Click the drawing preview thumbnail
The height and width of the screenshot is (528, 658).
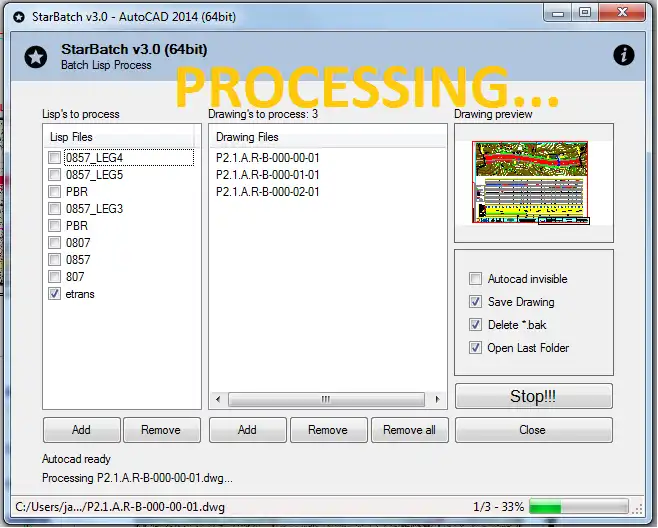click(x=531, y=182)
